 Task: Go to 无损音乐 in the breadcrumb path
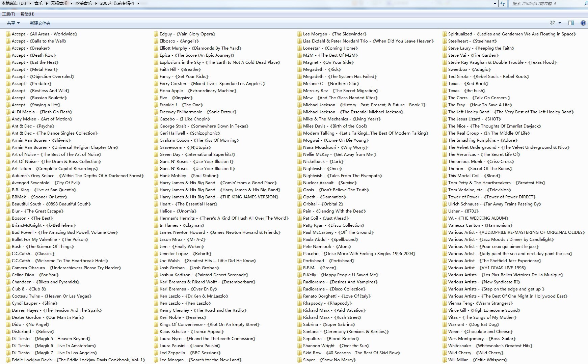point(59,3)
